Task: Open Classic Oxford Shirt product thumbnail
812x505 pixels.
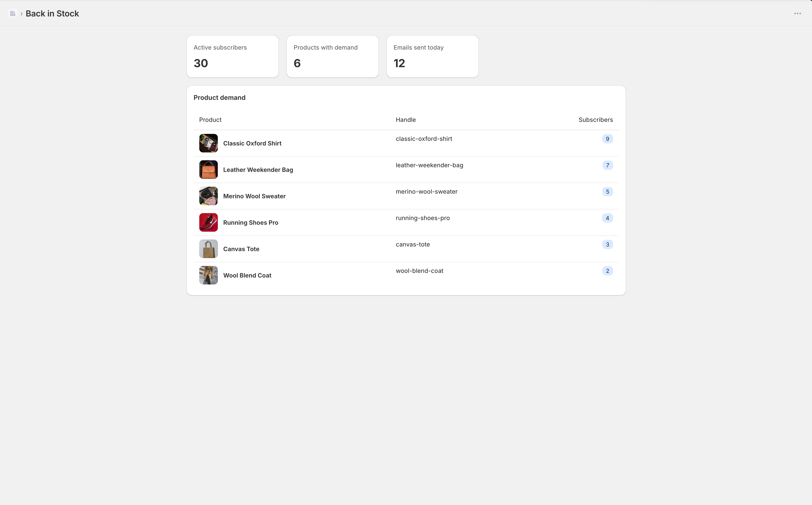Action: (209, 143)
